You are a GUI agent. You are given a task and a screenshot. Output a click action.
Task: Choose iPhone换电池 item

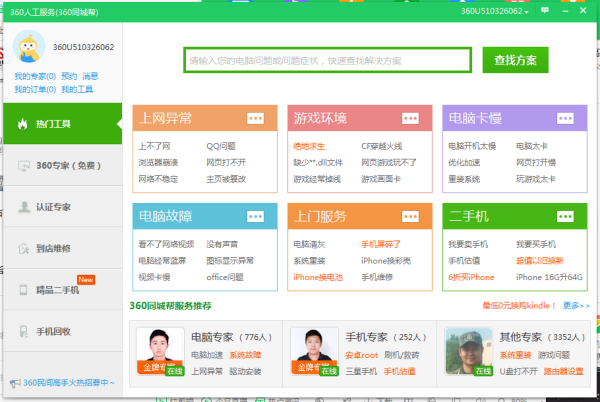pos(318,277)
